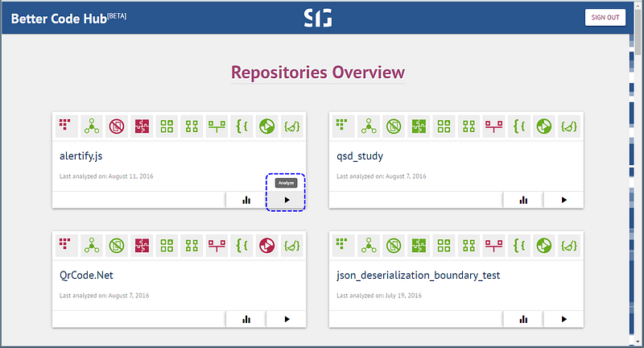644x348 pixels.
Task: Run play button on json_deserialization_boundary_test card
Action: coord(563,319)
